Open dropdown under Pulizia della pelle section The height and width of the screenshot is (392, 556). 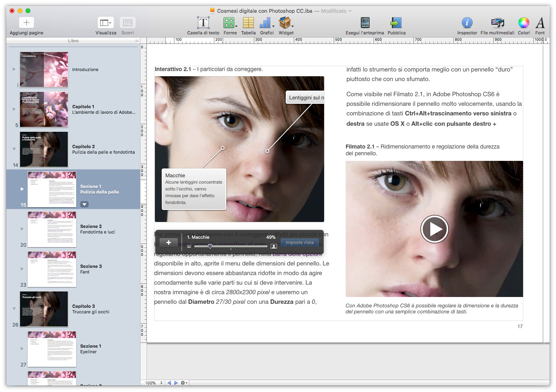(84, 204)
